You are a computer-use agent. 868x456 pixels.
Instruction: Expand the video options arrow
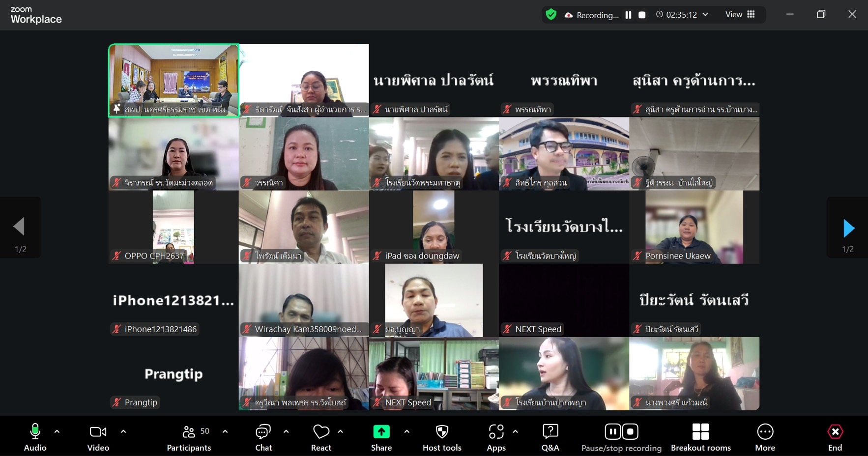(x=123, y=431)
